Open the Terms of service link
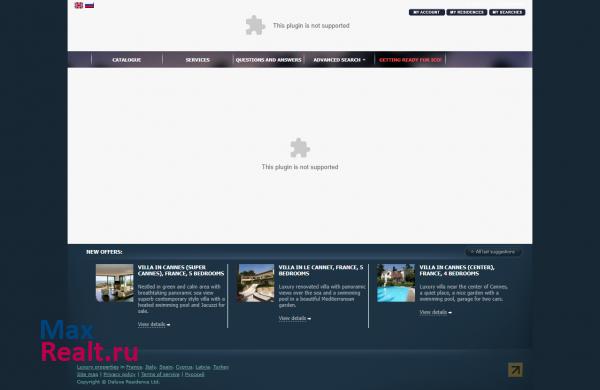 point(160,374)
